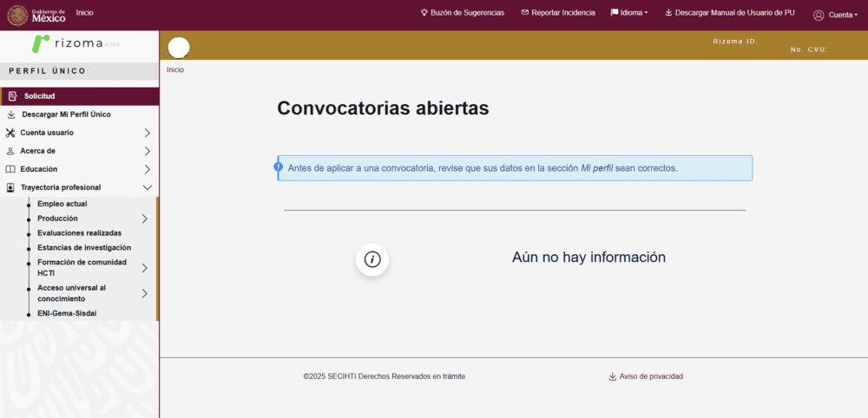Image resolution: width=868 pixels, height=418 pixels.
Task: Click Inicio in the top navigation bar
Action: 84,12
